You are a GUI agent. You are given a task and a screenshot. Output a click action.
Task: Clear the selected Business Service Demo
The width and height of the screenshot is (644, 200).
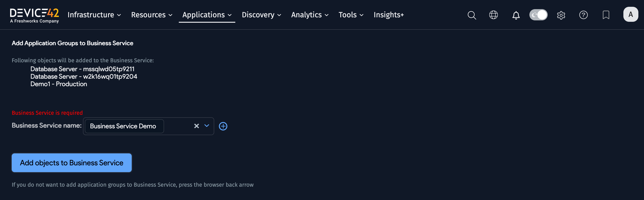[196, 126]
